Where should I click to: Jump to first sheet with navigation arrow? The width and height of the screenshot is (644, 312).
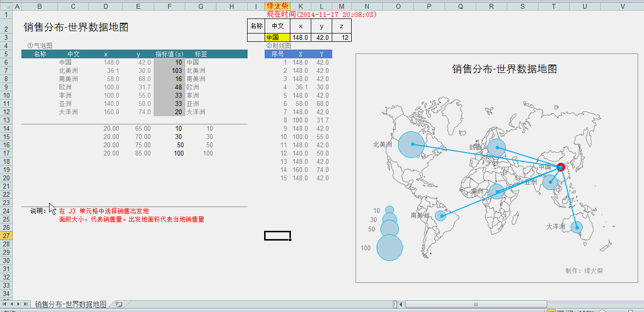4,304
